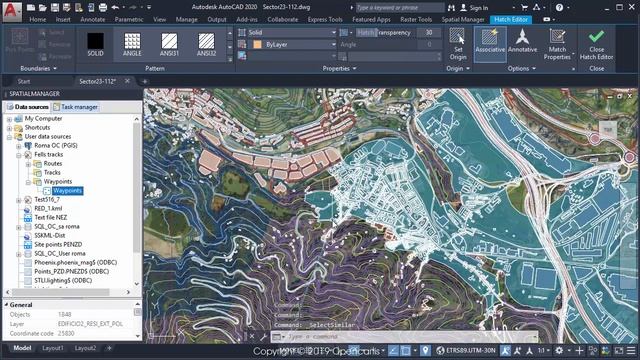Close the Sector23-112 document tab
This screenshot has height=360, width=640.
[127, 81]
